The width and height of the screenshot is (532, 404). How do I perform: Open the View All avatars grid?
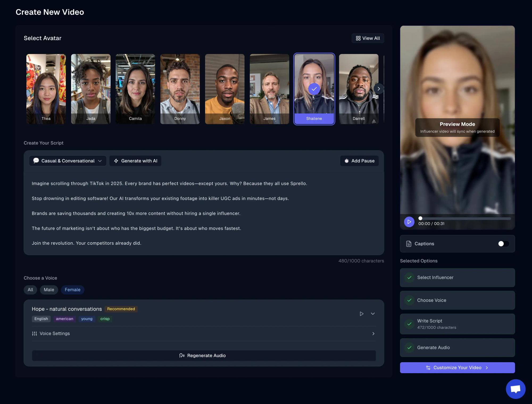click(x=368, y=38)
